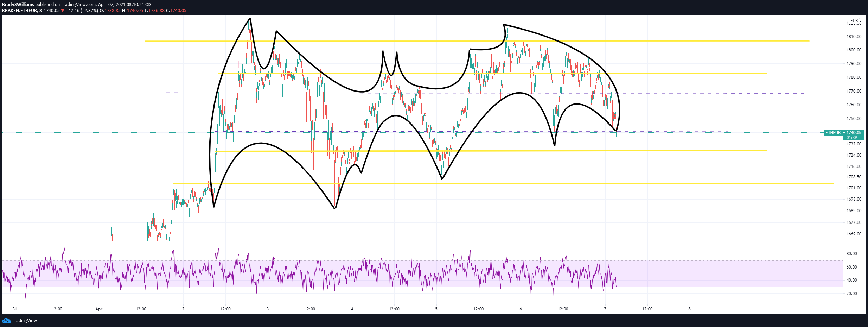
Task: Click the 1790.00 price axis label
Action: click(854, 64)
